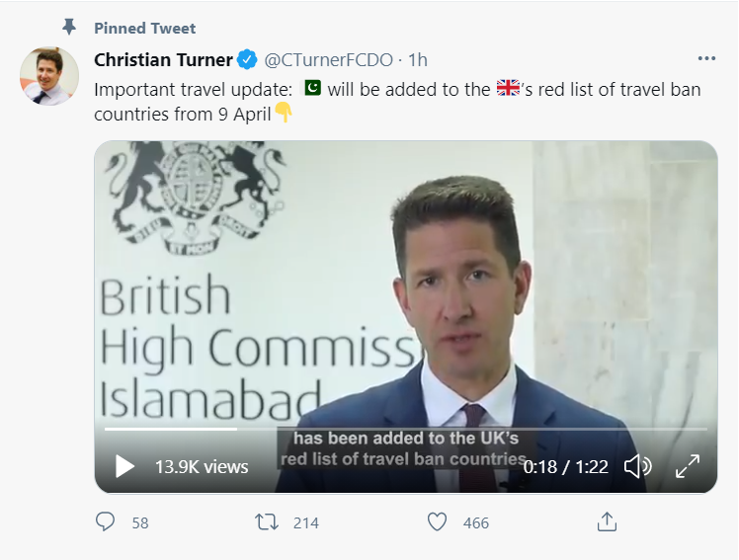This screenshot has width=739, height=560.
Task: Expand the video to fullscreen
Action: click(x=687, y=466)
